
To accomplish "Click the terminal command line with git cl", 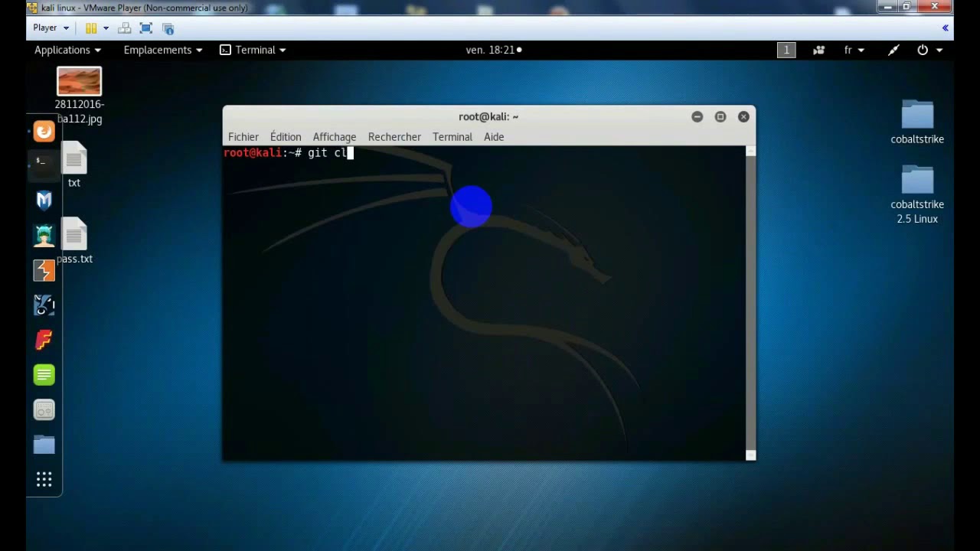I will coord(288,153).
